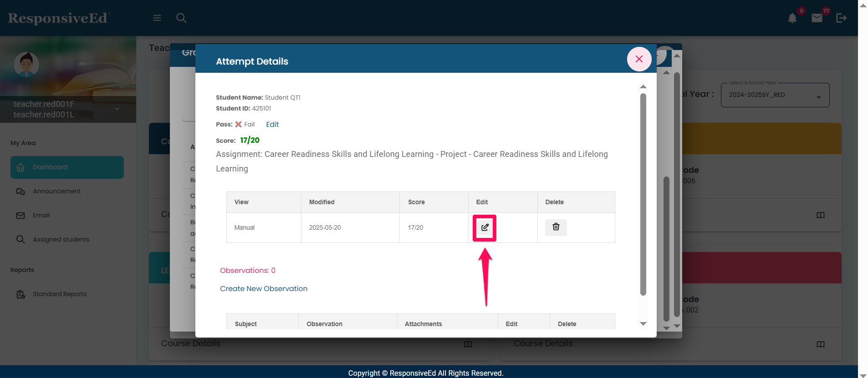Click the logout icon in top bar
Screen dimensions: 868x378
[x=841, y=18]
